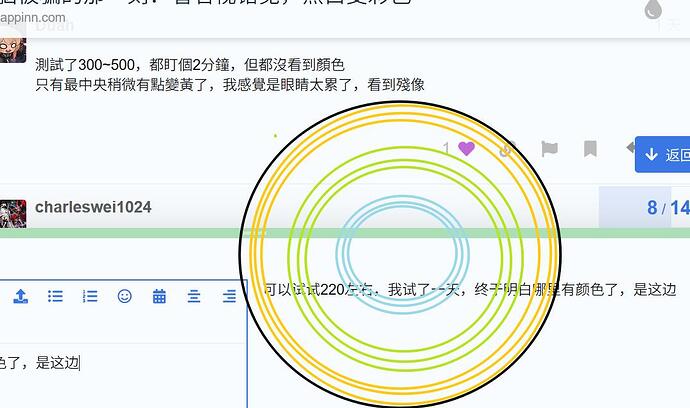The image size is (690, 408).
Task: Flag this post with flag icon
Action: point(549,149)
